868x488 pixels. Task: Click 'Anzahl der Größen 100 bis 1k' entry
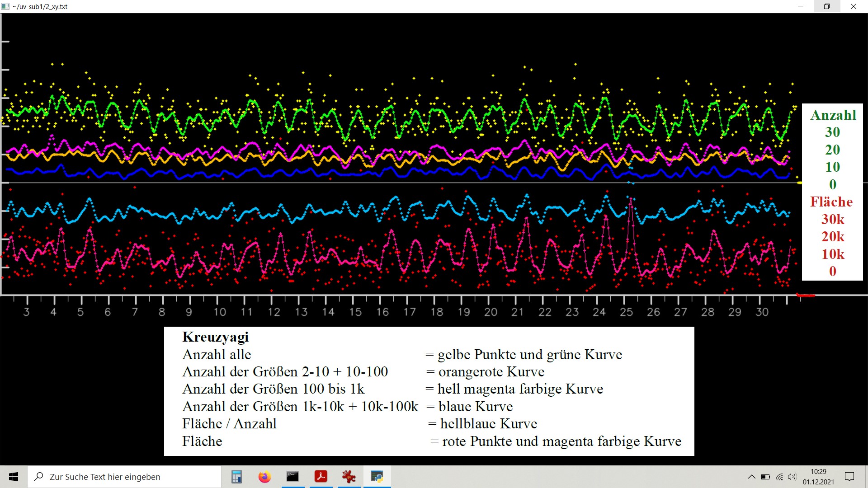pos(274,389)
